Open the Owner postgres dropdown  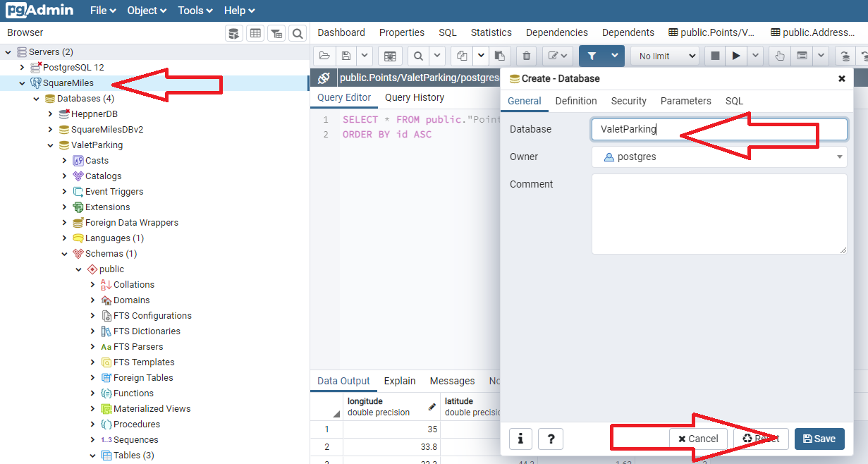[719, 157]
